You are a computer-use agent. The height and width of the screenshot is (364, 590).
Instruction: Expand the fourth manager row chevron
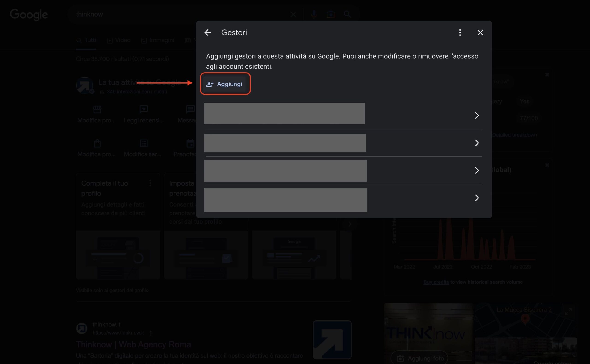coord(477,198)
